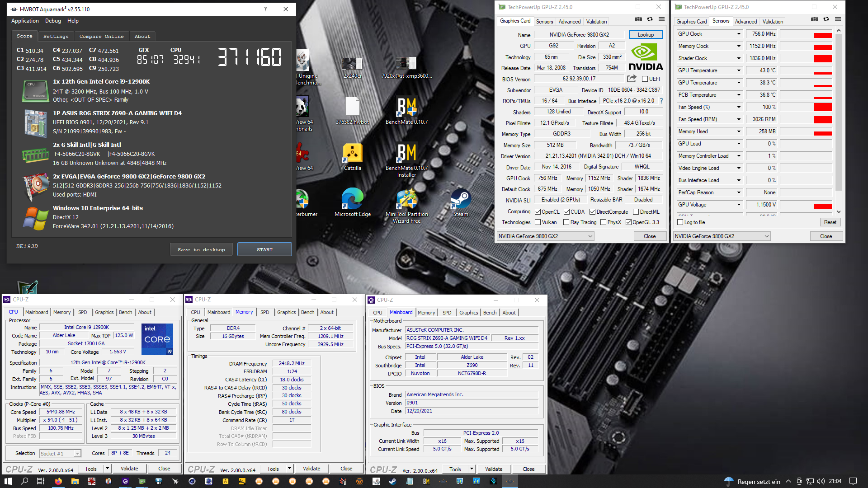Toggle the PhysX checkbox
The image size is (868, 488).
coord(603,222)
